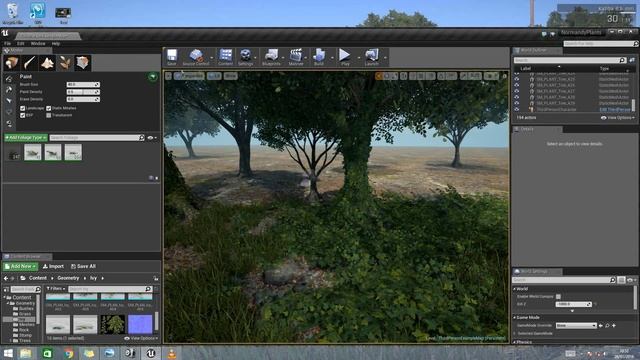Toggle visibility of the ThirdPersonCharacter outliner row
This screenshot has height=360, width=640.
[x=517, y=109]
